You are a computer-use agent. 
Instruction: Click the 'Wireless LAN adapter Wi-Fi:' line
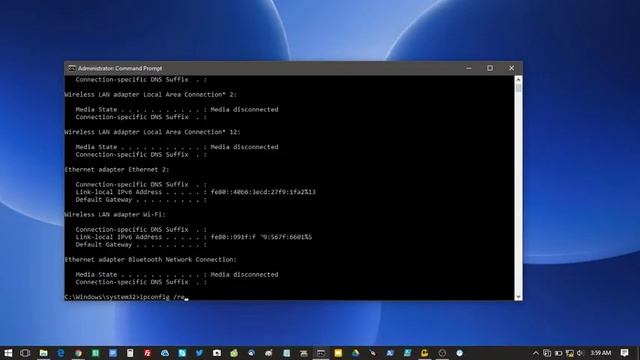[115, 214]
